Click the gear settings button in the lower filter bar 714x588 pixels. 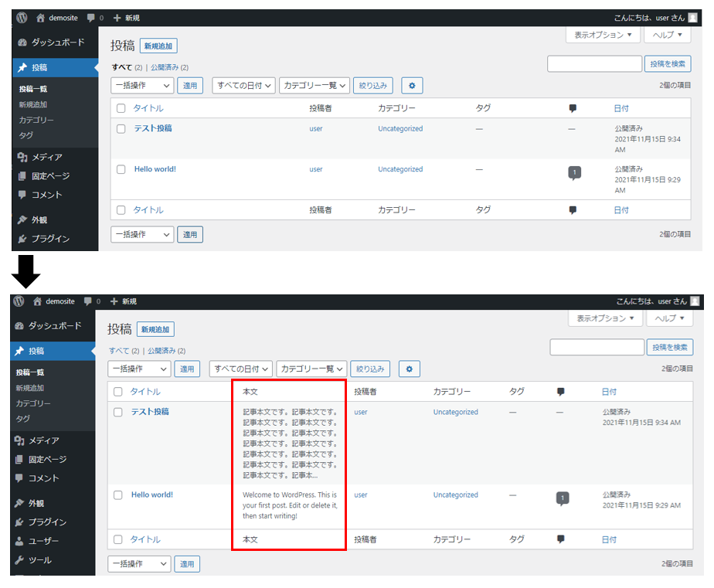[409, 369]
